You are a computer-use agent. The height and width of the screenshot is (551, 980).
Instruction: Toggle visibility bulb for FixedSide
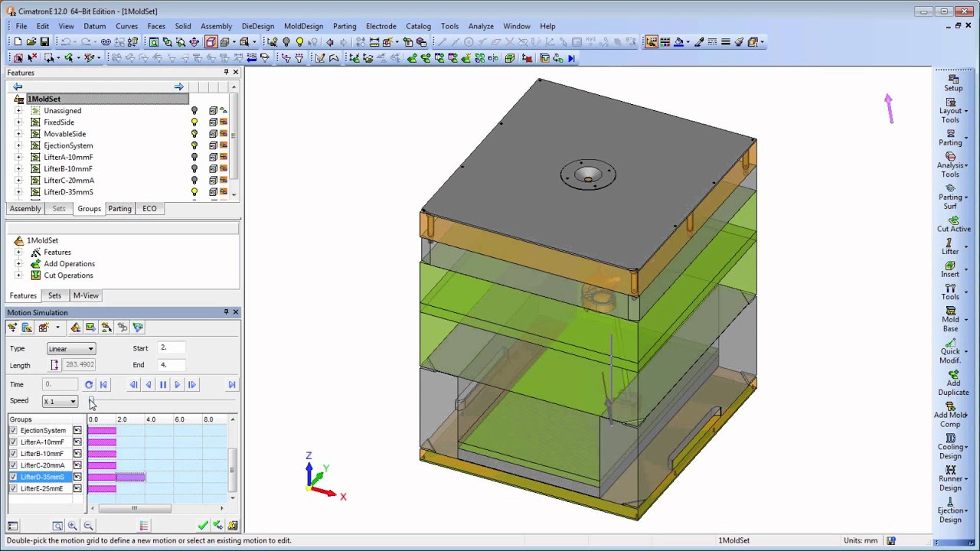[194, 122]
